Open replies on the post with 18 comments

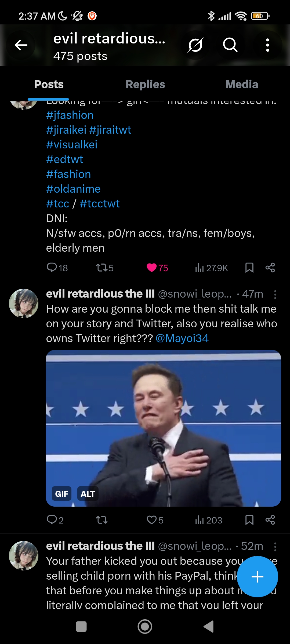(x=52, y=268)
